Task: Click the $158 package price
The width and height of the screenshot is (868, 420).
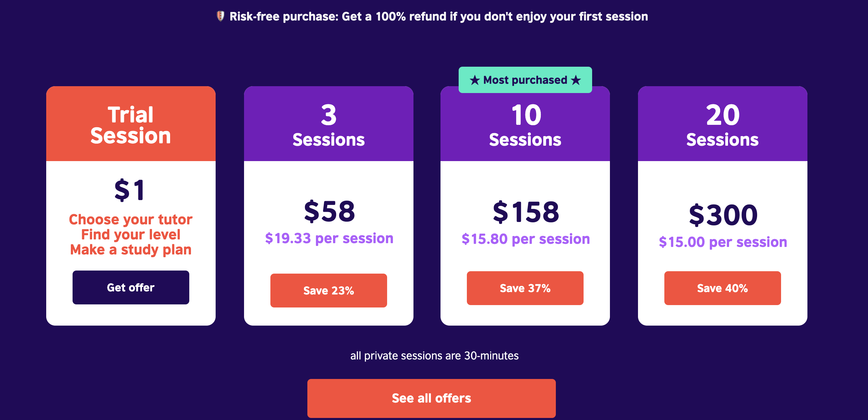Action: (x=526, y=212)
